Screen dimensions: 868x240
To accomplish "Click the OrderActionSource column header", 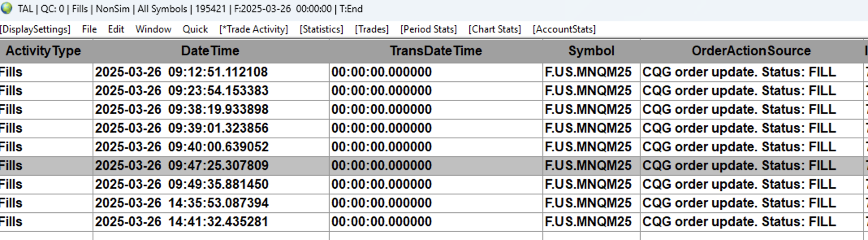I will 751,51.
